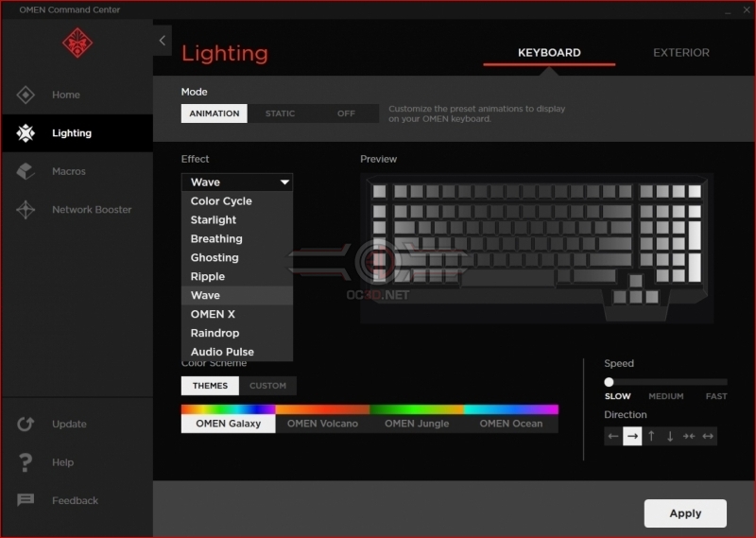
Task: Open Macros page in sidebar
Action: point(77,171)
